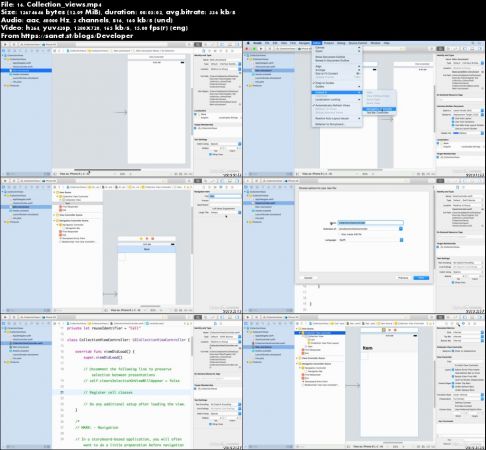Open Project navigator icon in the code editor frame
This screenshot has width=486, height=450.
click(4, 323)
